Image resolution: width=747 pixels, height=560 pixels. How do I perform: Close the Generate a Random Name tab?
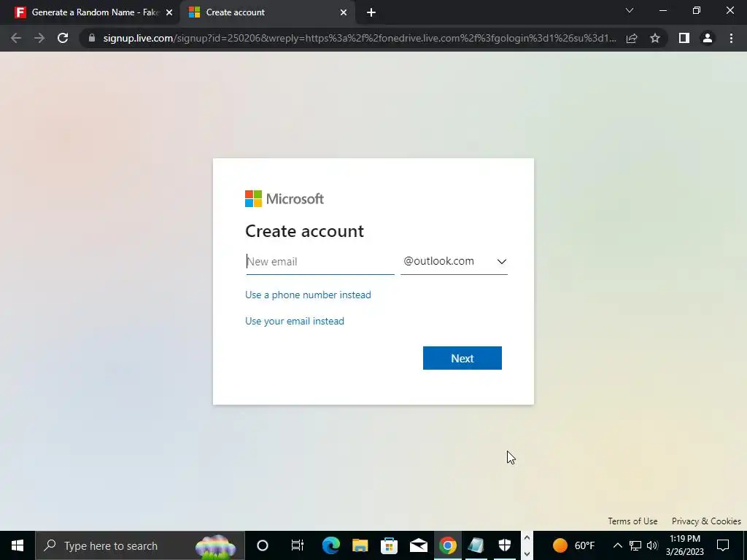(169, 12)
